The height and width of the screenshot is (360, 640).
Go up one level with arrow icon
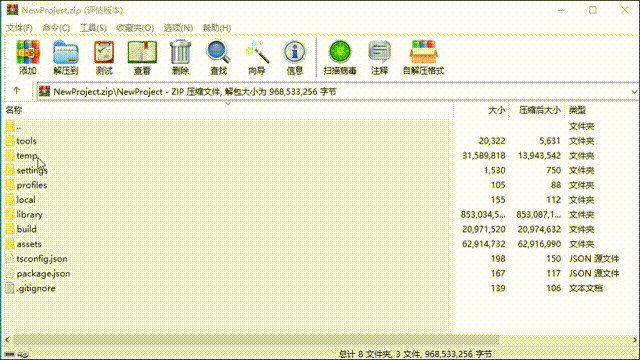point(16,91)
